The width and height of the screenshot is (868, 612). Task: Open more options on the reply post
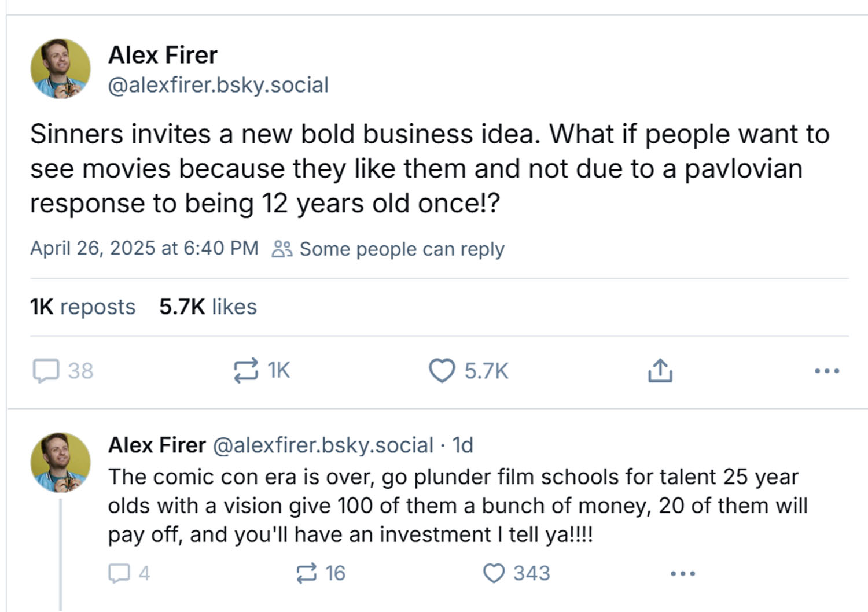tap(683, 573)
